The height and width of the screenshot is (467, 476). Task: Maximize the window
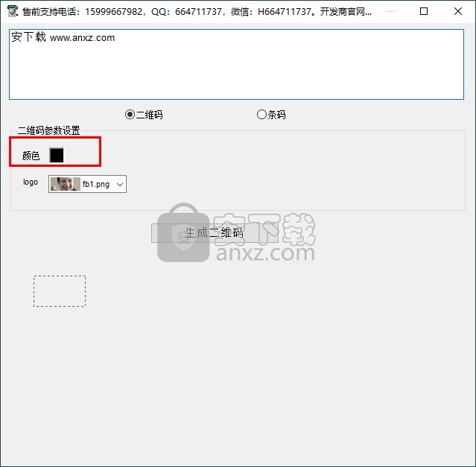coord(424,11)
